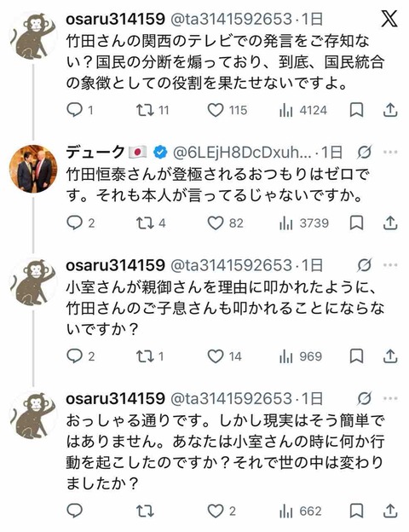Screen dimensions: 409x532
Task: Open more options on the last tweet
Action: click(390, 399)
